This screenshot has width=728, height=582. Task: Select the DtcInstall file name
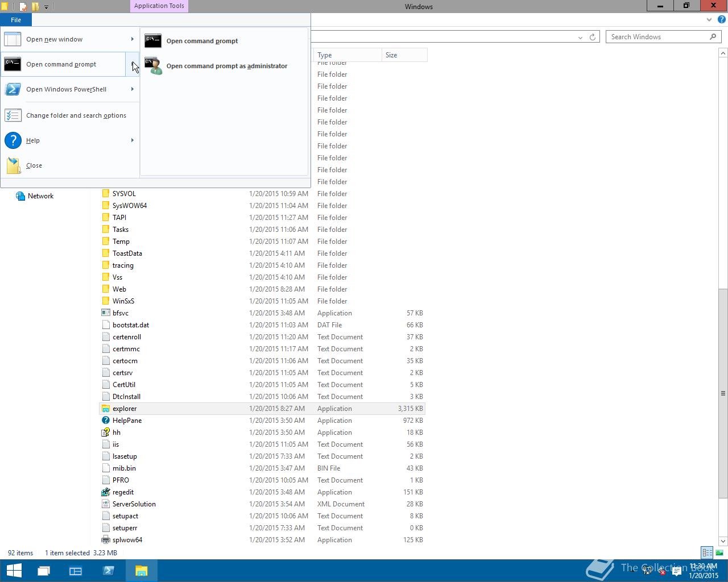[126, 397]
